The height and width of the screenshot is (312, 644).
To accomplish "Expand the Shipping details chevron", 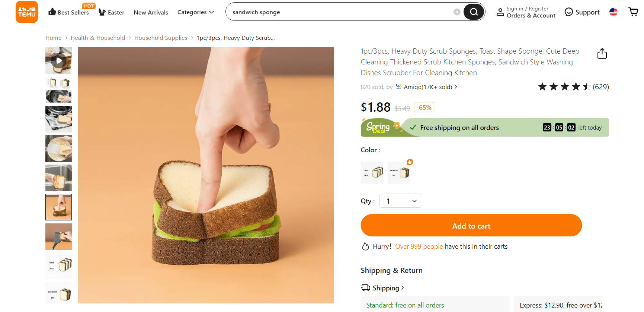I will [403, 288].
